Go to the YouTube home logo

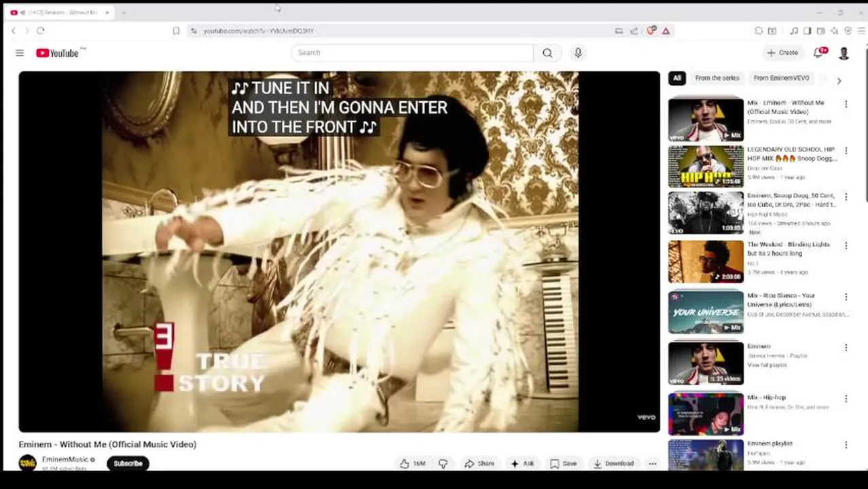(58, 53)
